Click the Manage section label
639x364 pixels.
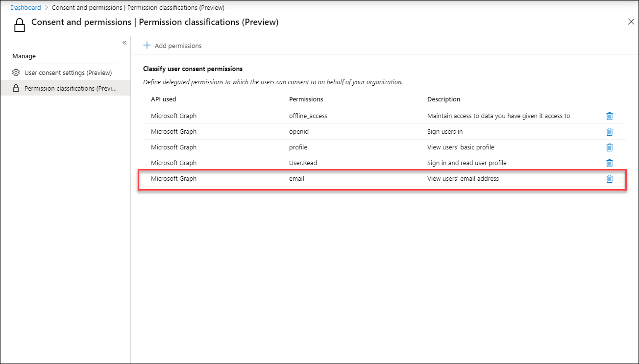pos(24,56)
